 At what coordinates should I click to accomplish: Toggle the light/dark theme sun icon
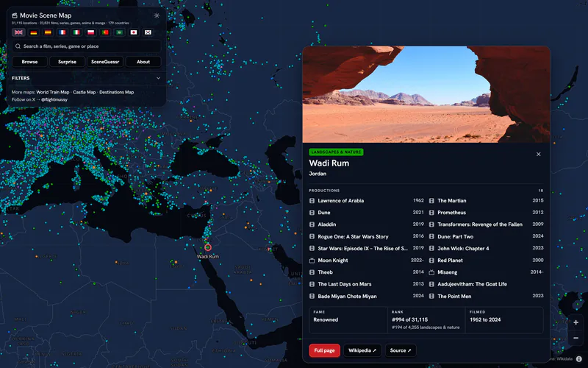tap(157, 15)
